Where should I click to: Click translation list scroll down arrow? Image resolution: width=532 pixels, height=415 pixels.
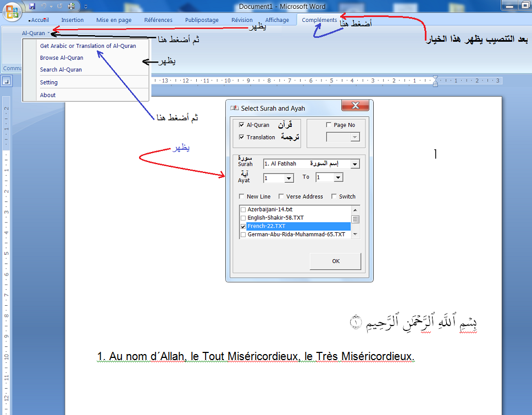coord(355,234)
